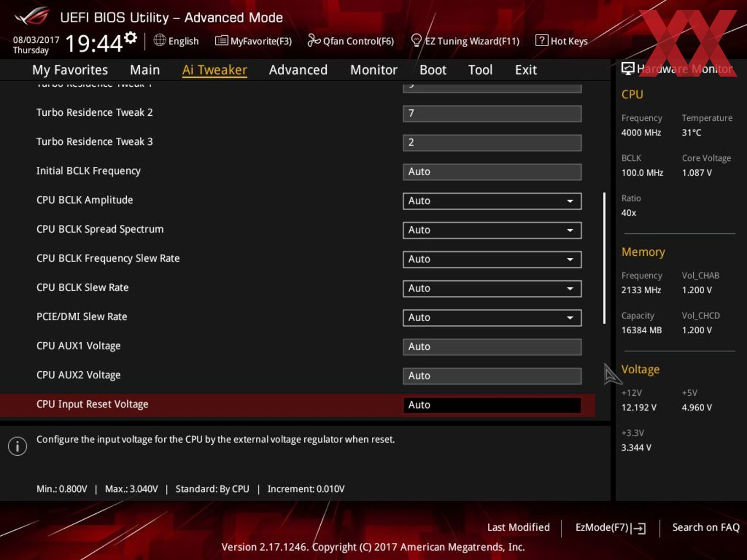The image size is (747, 560).
Task: Expand CPU BCLK Spread Spectrum dropdown
Action: pyautogui.click(x=492, y=230)
